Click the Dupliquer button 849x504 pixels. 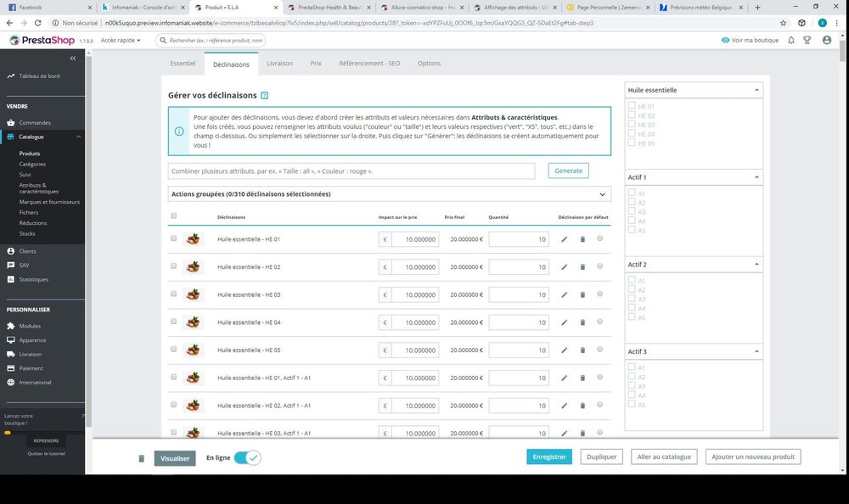[x=602, y=456]
